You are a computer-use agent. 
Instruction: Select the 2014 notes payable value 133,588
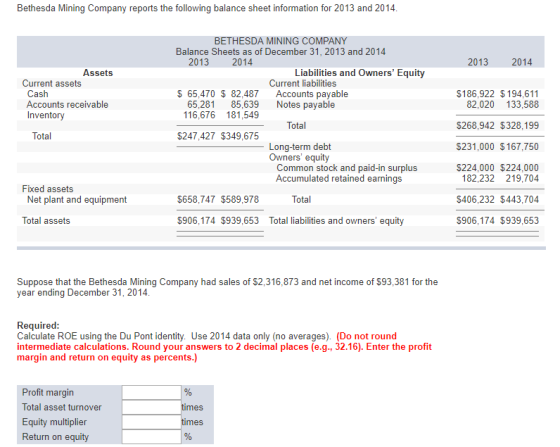[x=522, y=105]
